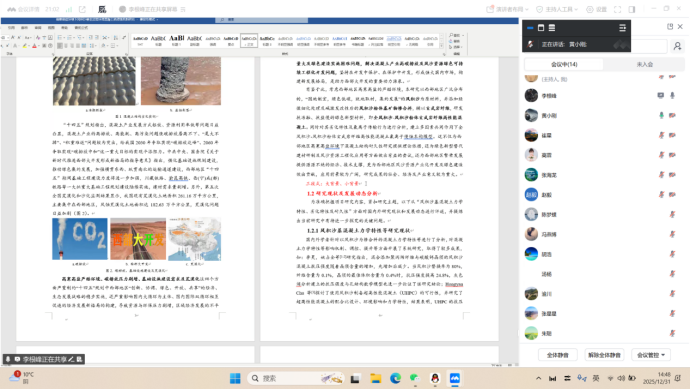The height and width of the screenshot is (389, 690).
Task: Open the 主持人工具 host tools dropdown
Action: [x=557, y=9]
